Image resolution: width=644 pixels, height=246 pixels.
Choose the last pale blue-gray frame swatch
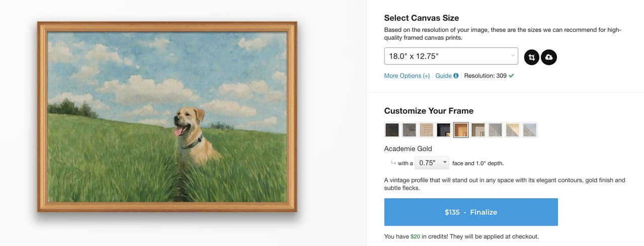pyautogui.click(x=530, y=130)
